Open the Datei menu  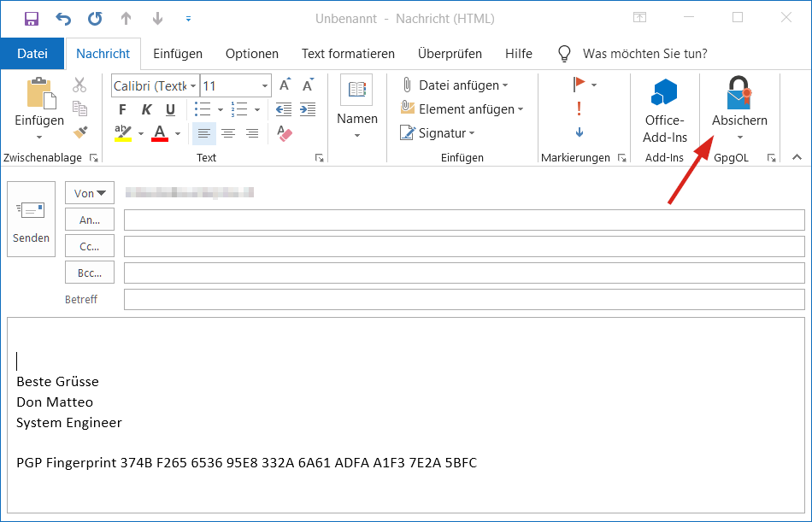[32, 53]
